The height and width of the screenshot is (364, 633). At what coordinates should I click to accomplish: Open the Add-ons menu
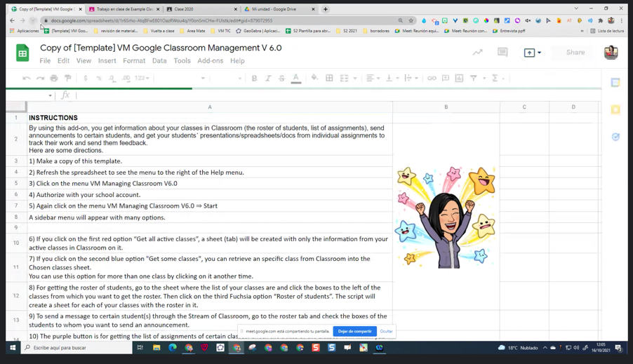pos(211,60)
